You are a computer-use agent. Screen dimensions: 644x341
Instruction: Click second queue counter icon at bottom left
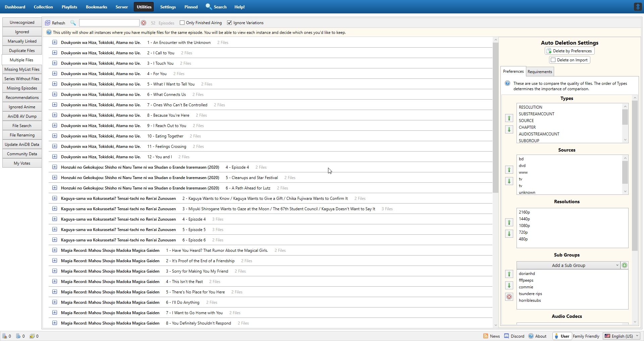coord(18,336)
